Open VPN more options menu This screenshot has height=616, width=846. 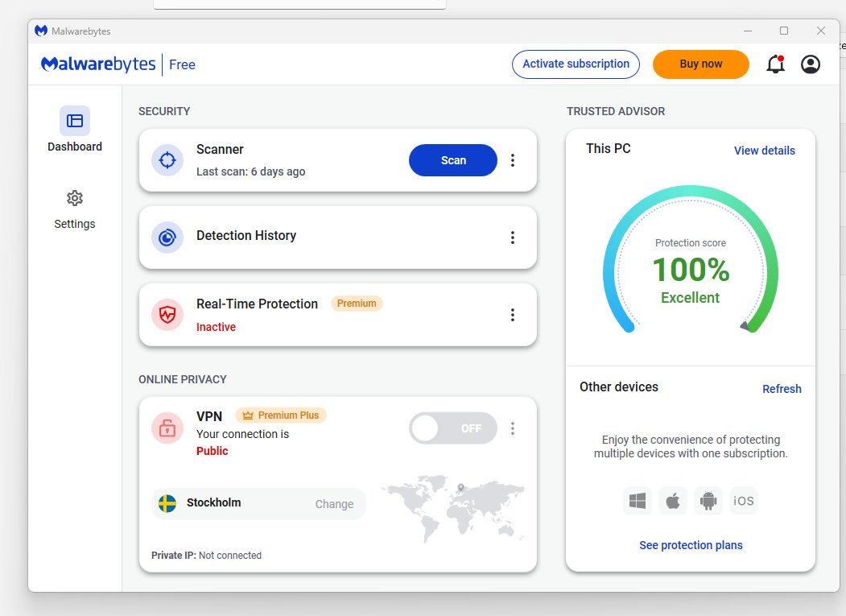(513, 428)
